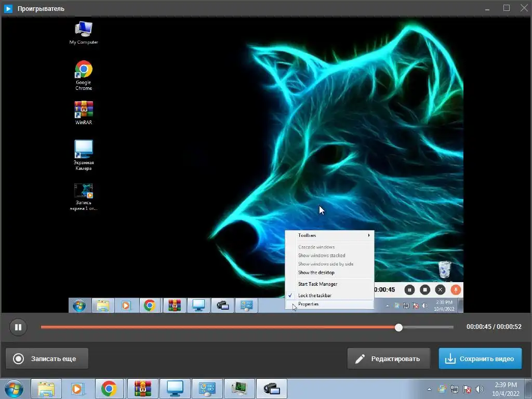The height and width of the screenshot is (399, 532).
Task: Click the Запись экрана 1 video file icon
Action: click(x=84, y=197)
